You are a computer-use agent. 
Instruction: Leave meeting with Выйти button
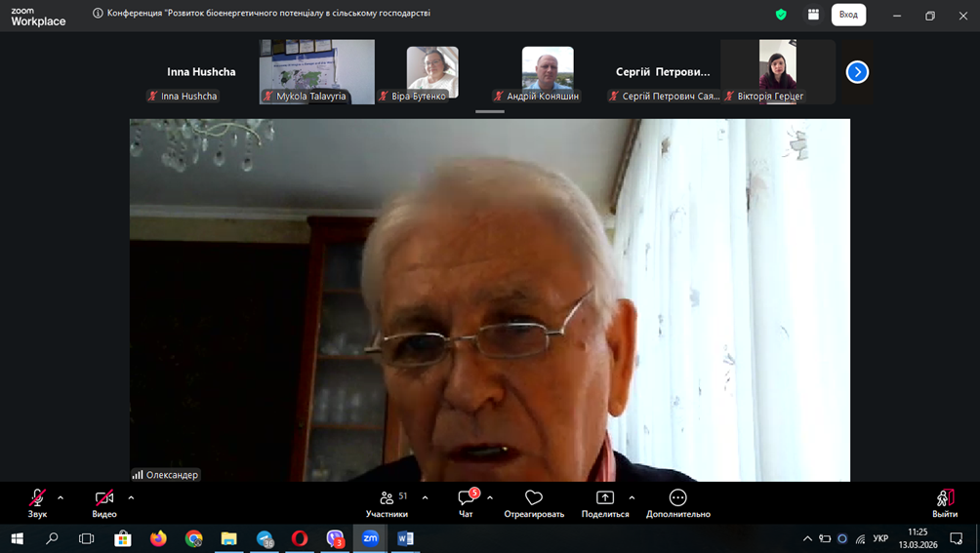pos(945,503)
